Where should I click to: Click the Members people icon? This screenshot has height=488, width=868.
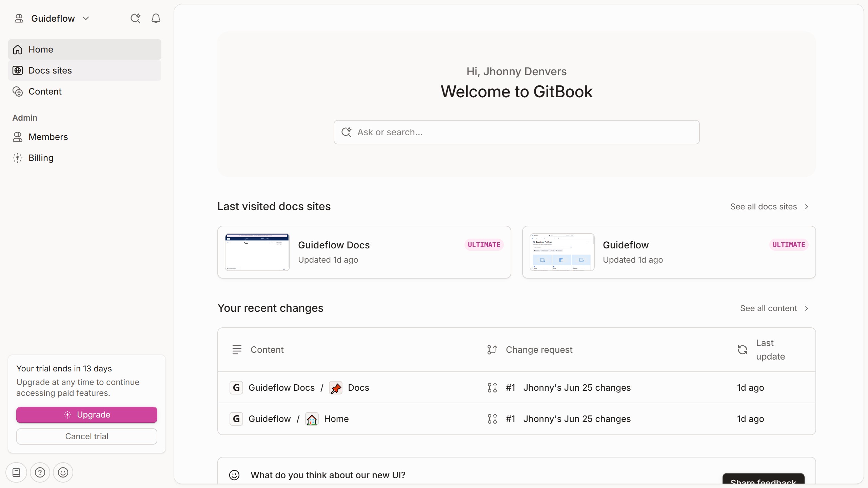(x=18, y=137)
